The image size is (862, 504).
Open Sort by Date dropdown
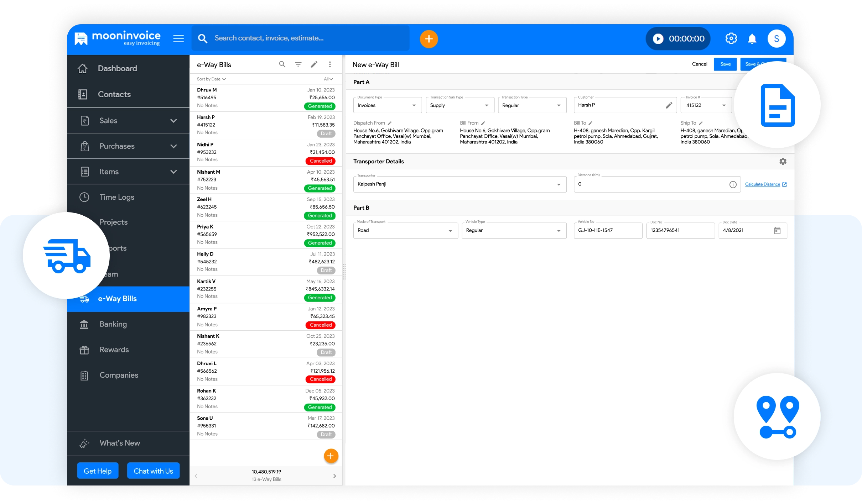[x=211, y=79]
